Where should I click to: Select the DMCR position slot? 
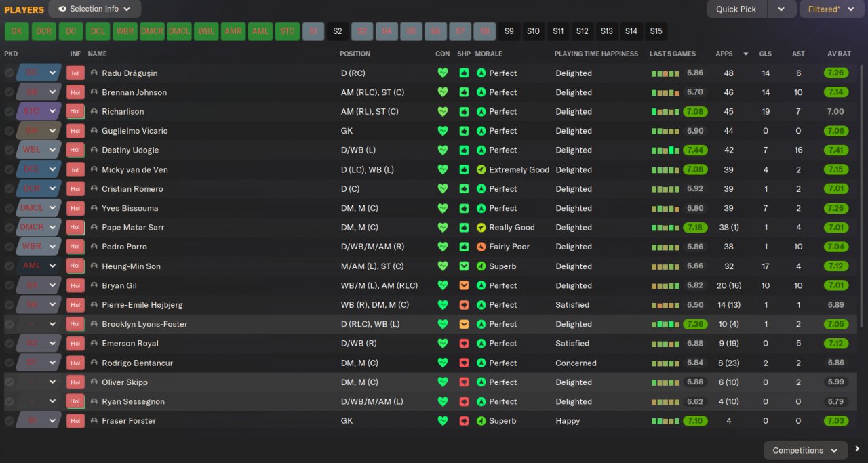click(153, 31)
